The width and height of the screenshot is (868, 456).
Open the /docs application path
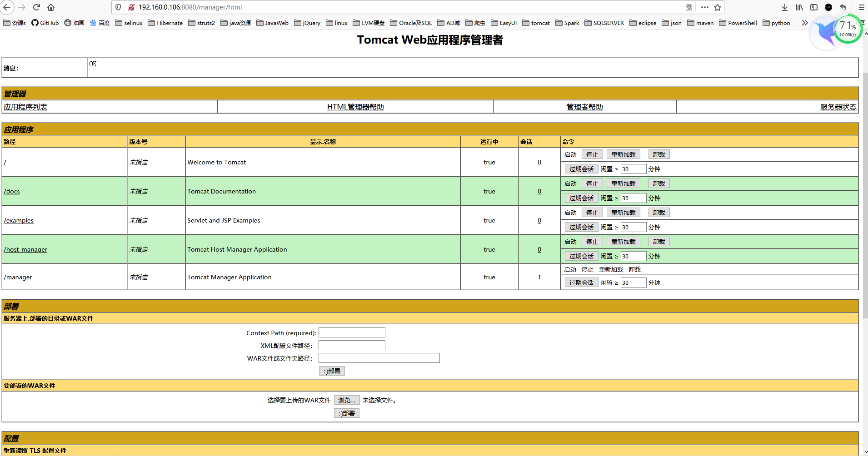point(12,191)
